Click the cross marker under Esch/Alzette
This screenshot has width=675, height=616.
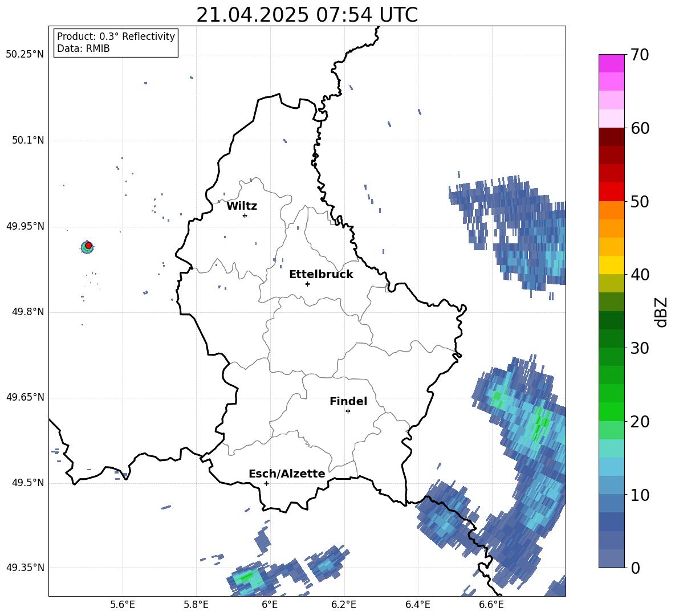266,483
